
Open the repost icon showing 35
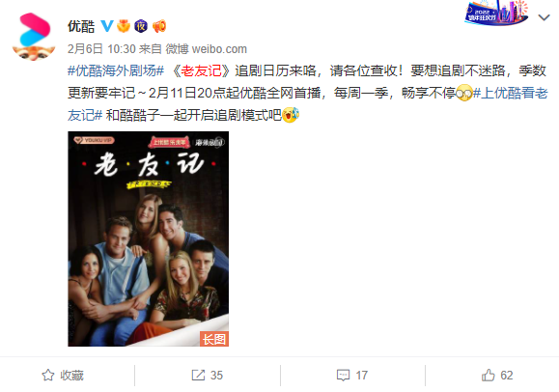[198, 375]
